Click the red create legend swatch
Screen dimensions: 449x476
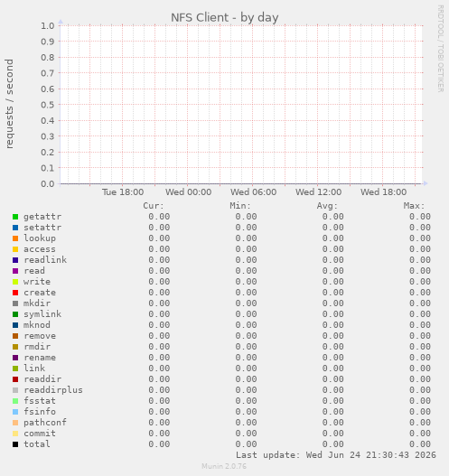pos(15,293)
